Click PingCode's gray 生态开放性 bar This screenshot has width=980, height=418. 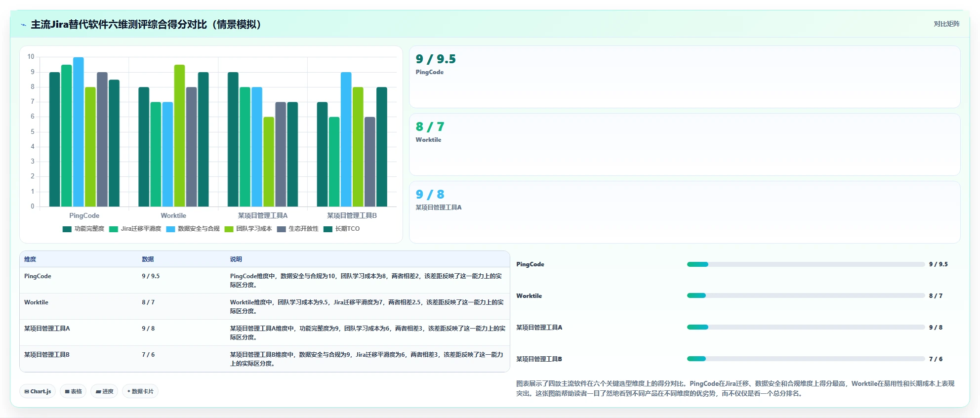click(102, 139)
